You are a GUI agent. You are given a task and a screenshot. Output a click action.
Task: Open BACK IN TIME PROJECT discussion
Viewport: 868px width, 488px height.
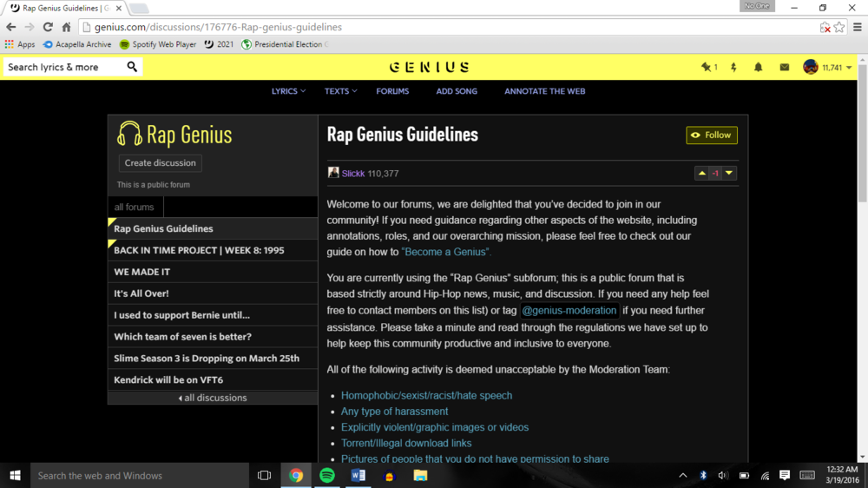point(213,250)
